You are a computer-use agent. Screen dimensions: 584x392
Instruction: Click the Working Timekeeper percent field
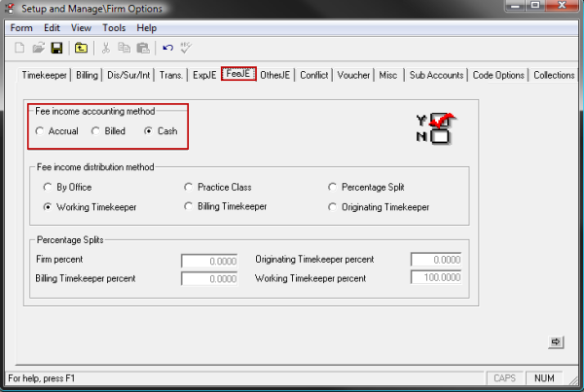tap(440, 279)
